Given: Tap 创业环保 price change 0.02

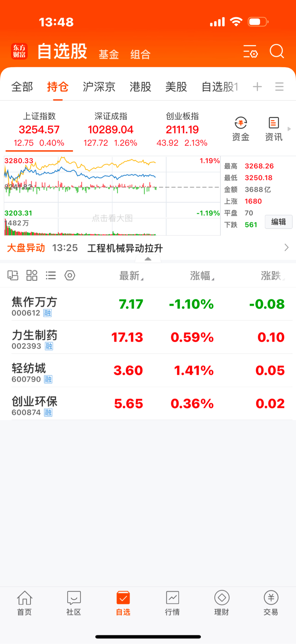Looking at the screenshot, I should pyautogui.click(x=270, y=404).
